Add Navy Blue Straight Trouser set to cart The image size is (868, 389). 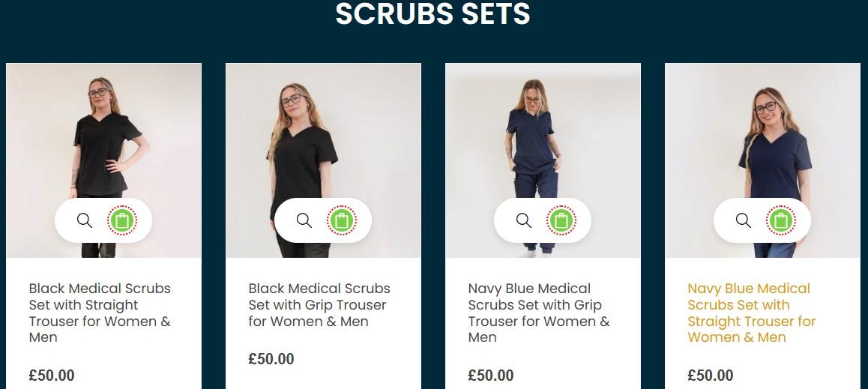(781, 220)
